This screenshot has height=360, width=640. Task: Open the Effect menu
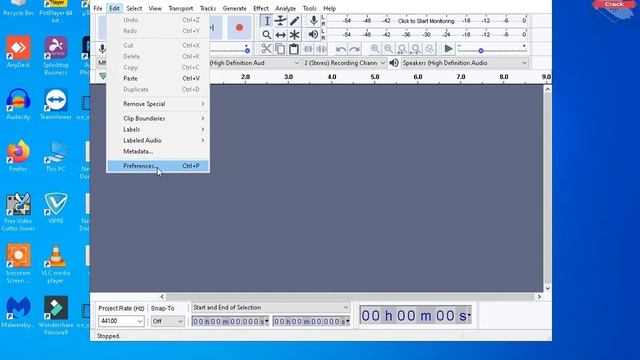tap(261, 8)
